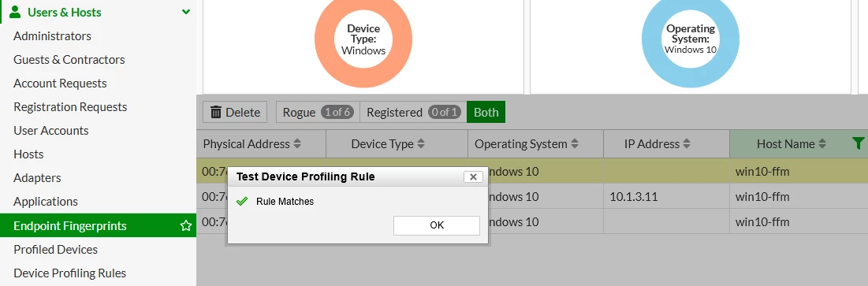
Task: Select the IP address 10.1.3.11 cell
Action: tap(666, 196)
